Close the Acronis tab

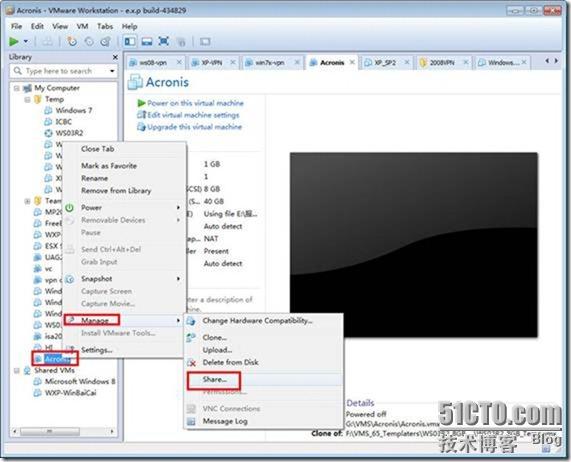tap(352, 62)
